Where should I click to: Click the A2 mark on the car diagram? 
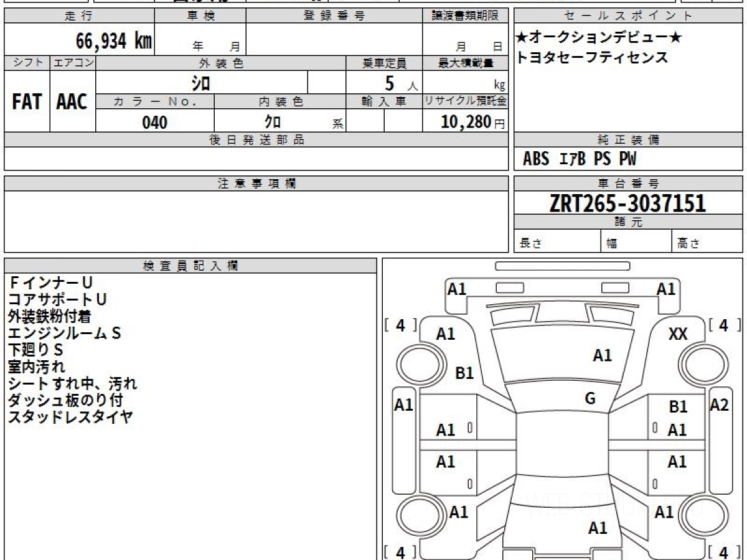pyautogui.click(x=719, y=405)
